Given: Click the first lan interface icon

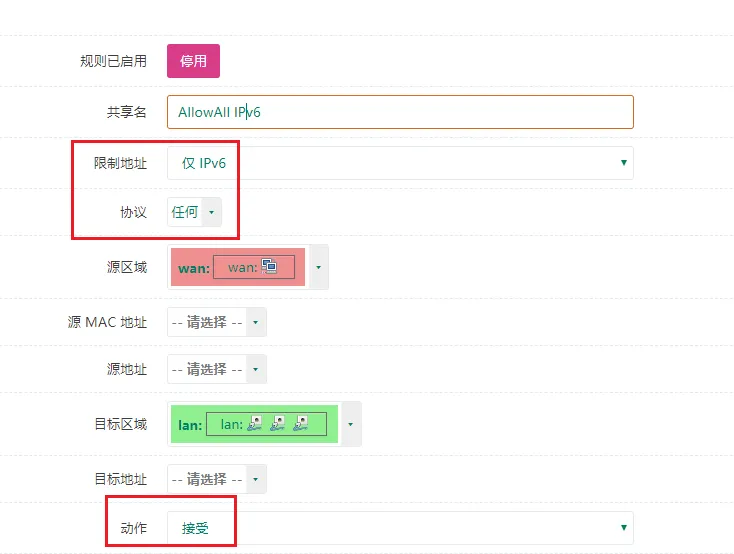Looking at the screenshot, I should [255, 424].
